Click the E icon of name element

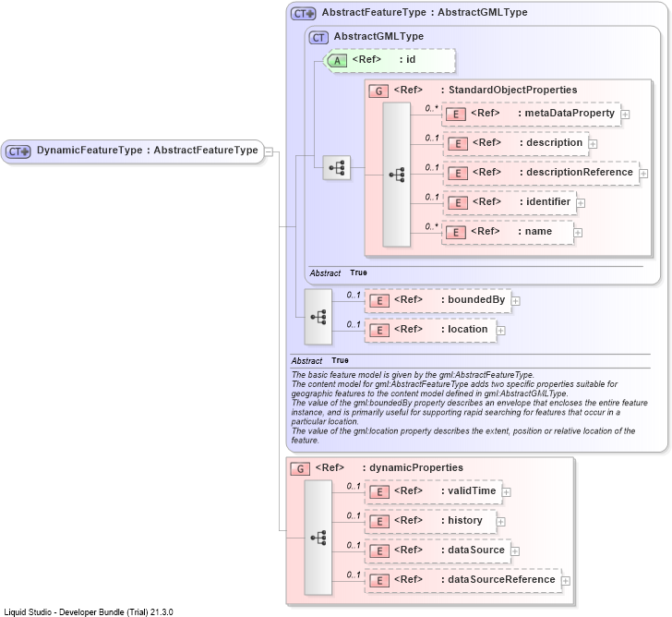point(456,233)
